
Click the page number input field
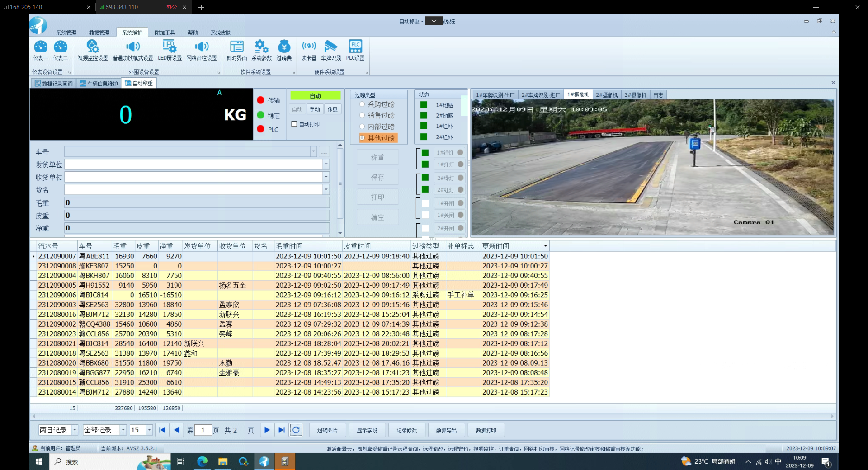203,430
